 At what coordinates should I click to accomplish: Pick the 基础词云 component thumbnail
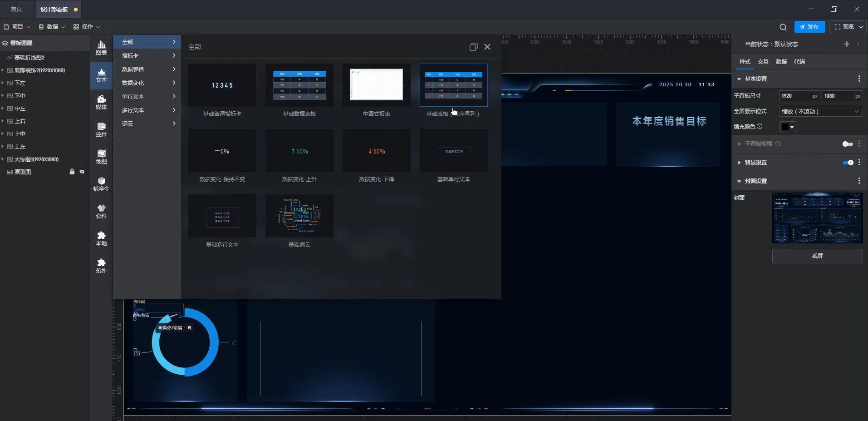point(299,216)
